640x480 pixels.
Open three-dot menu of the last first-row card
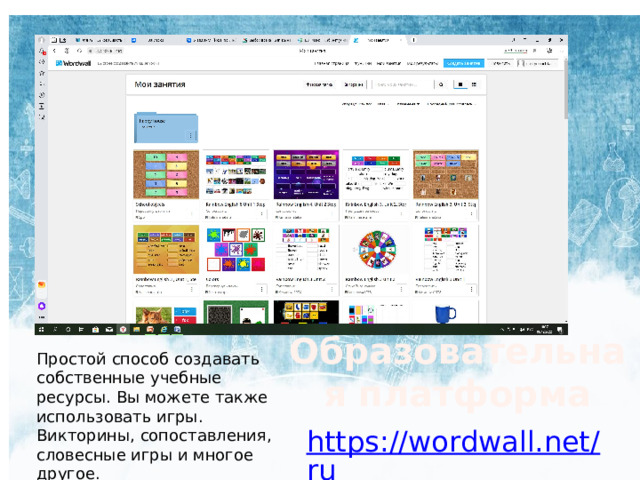point(471,214)
